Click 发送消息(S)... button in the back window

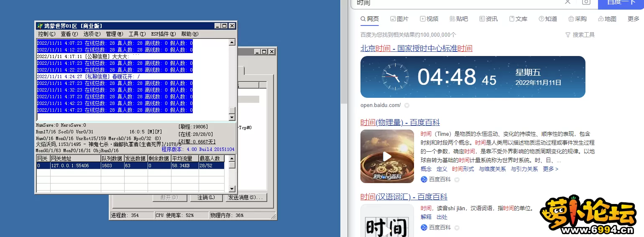[246, 197]
